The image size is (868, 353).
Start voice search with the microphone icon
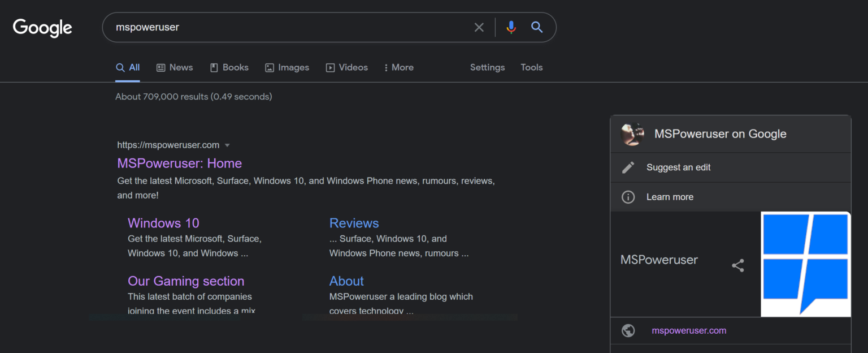point(511,27)
